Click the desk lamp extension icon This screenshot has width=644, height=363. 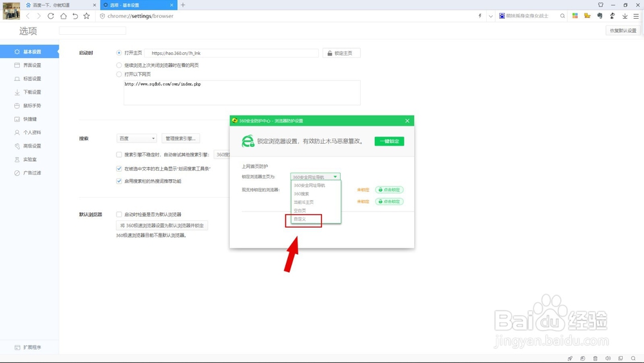tap(612, 15)
